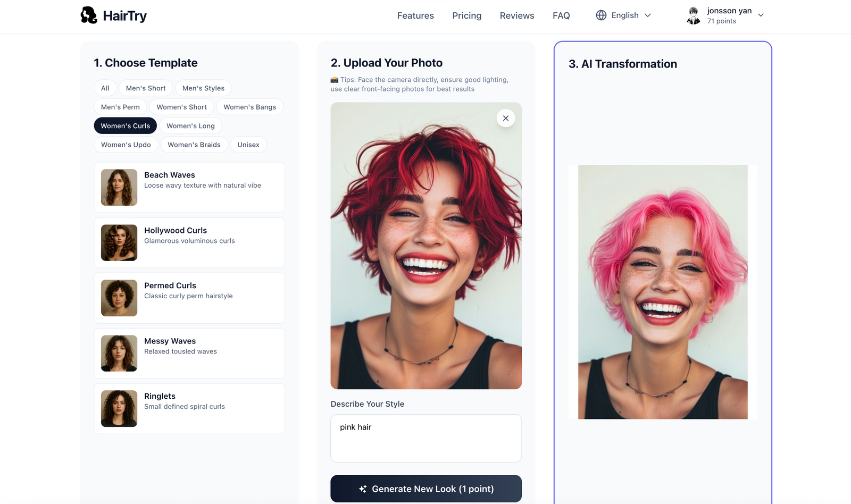Open the English language dropdown
The height and width of the screenshot is (504, 851).
624,15
